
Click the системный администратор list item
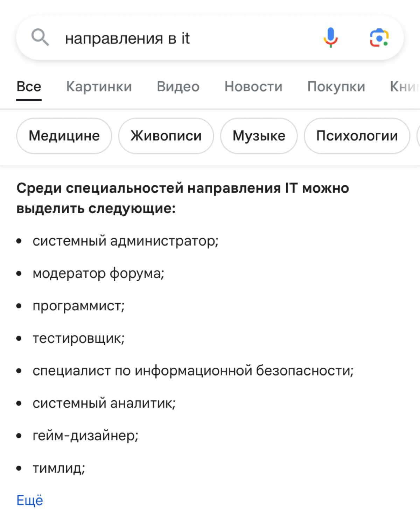(125, 241)
